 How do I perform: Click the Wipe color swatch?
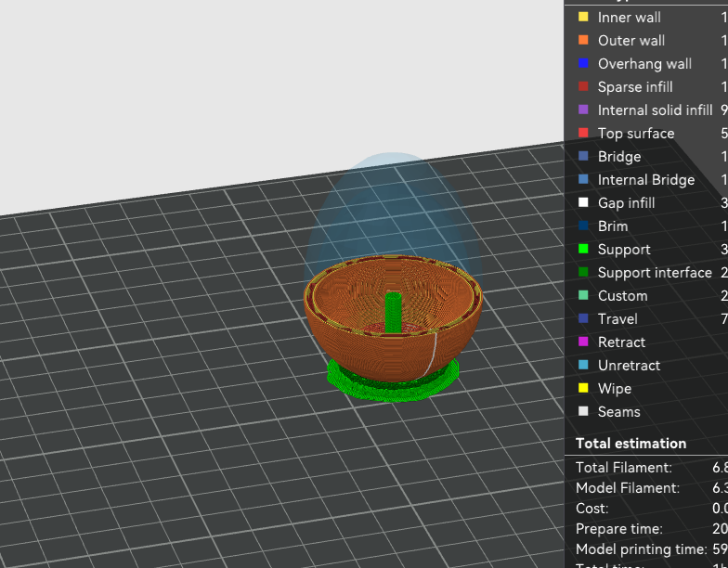coord(583,388)
